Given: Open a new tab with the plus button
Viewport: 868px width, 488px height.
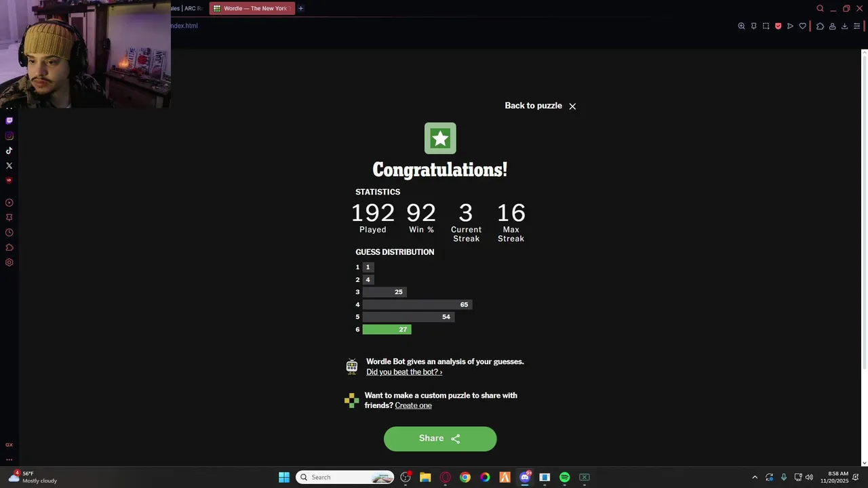Looking at the screenshot, I should [300, 8].
